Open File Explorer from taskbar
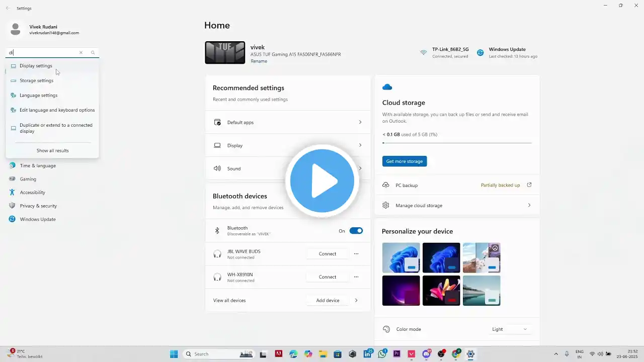The image size is (644, 362). point(323,354)
